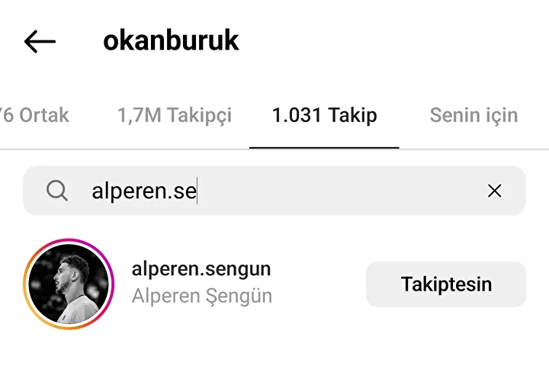Screen dimensions: 549x392
Task: Switch to the Senin için tab
Action: coord(474,115)
